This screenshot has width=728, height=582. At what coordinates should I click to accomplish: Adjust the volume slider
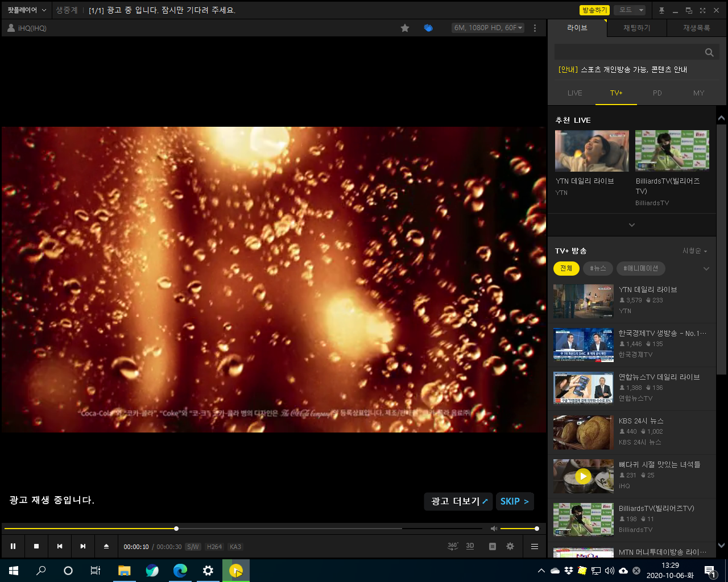click(519, 529)
